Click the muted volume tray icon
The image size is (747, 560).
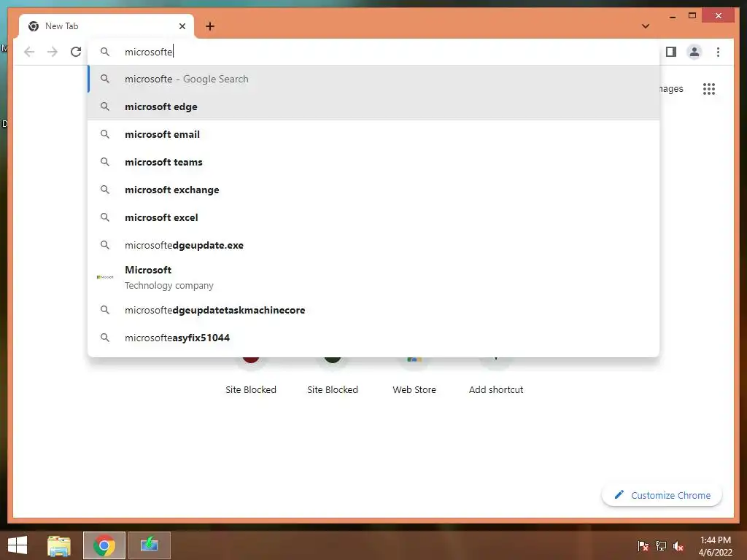click(x=678, y=546)
